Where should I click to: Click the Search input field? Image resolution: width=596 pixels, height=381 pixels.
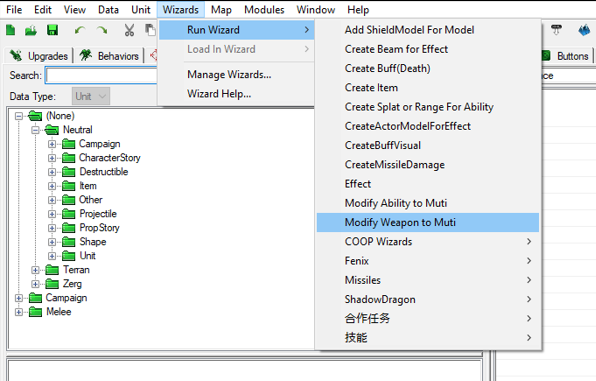101,75
